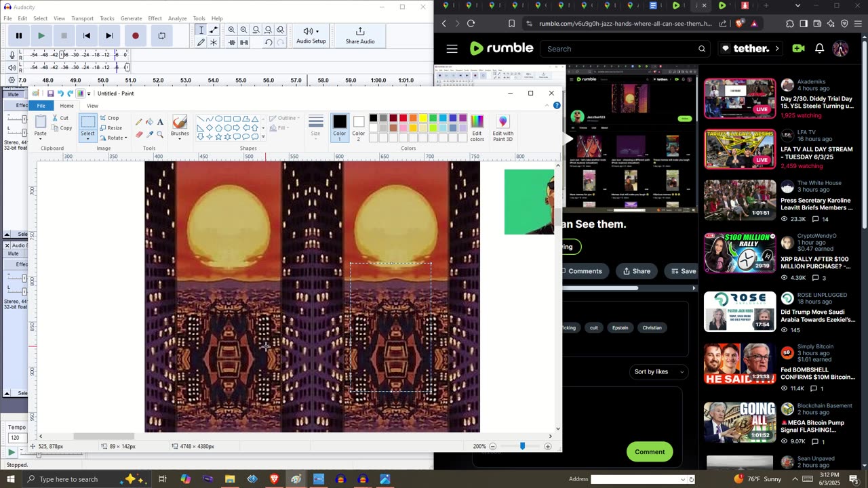The image size is (868, 488).
Task: Click the Paint zoom in plus button
Action: point(548,446)
